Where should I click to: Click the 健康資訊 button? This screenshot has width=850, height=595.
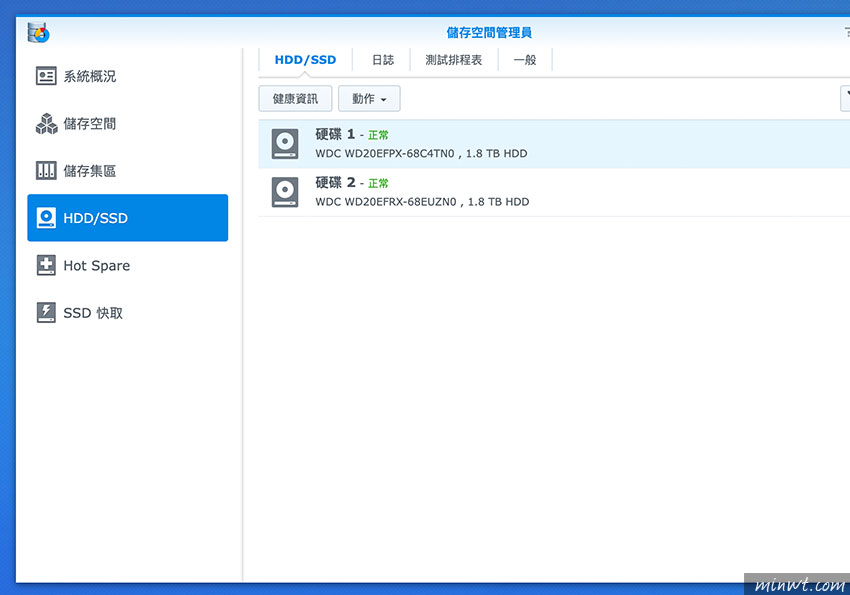294,98
